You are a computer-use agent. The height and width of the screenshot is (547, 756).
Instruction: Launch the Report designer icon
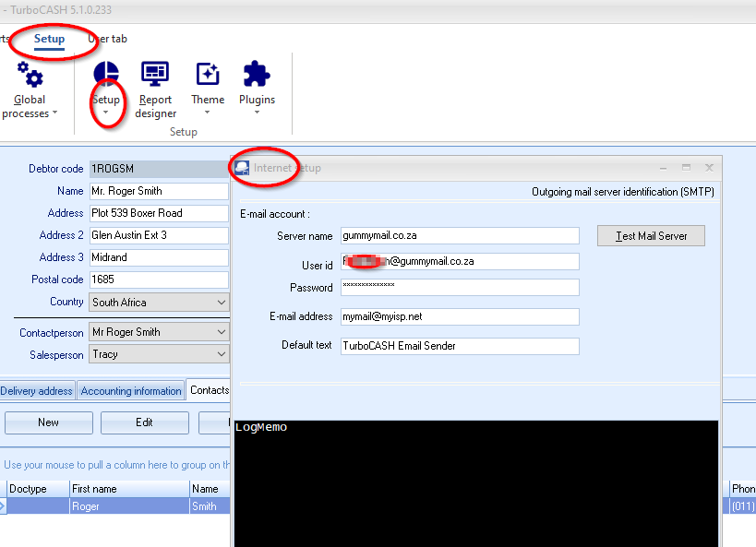point(155,74)
